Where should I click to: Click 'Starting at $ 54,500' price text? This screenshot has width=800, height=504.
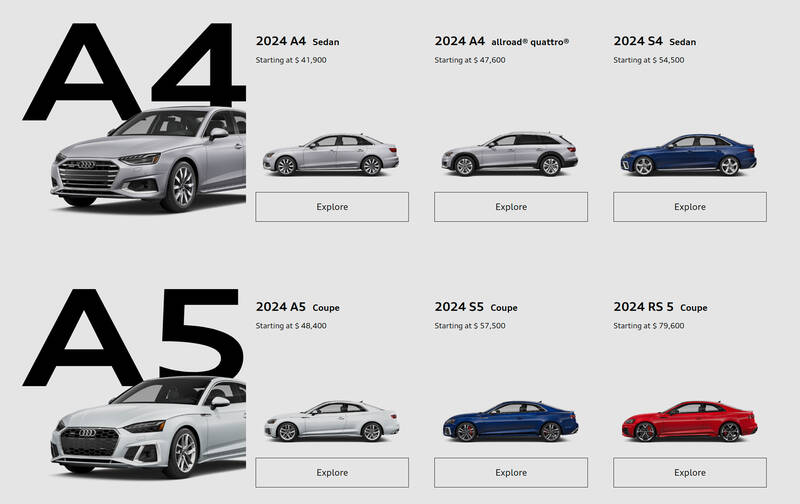(648, 60)
